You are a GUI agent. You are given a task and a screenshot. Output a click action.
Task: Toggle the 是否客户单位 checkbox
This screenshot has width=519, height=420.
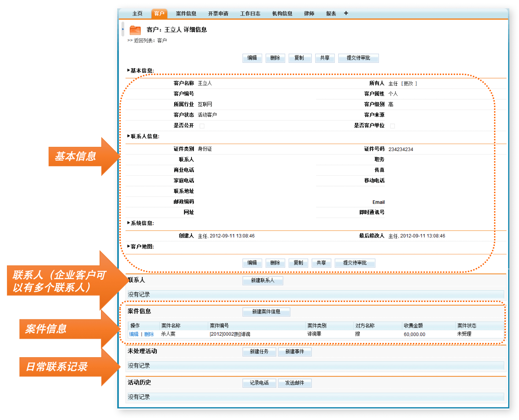click(x=392, y=126)
